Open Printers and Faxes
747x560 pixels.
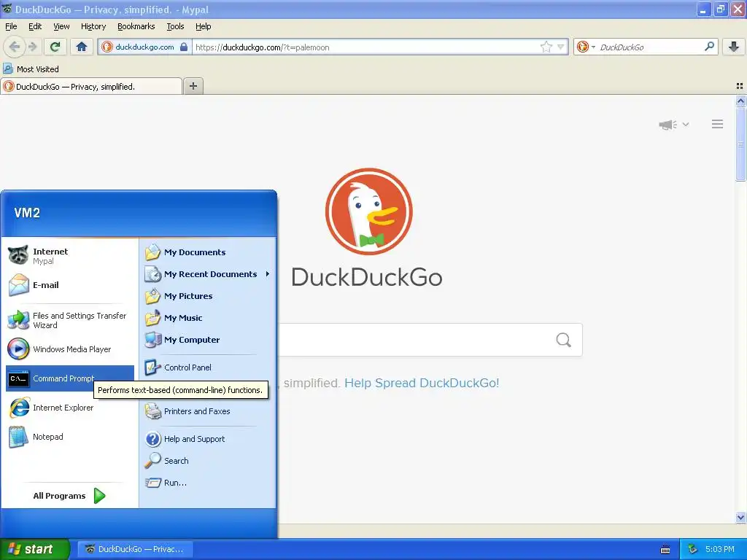pyautogui.click(x=208, y=411)
